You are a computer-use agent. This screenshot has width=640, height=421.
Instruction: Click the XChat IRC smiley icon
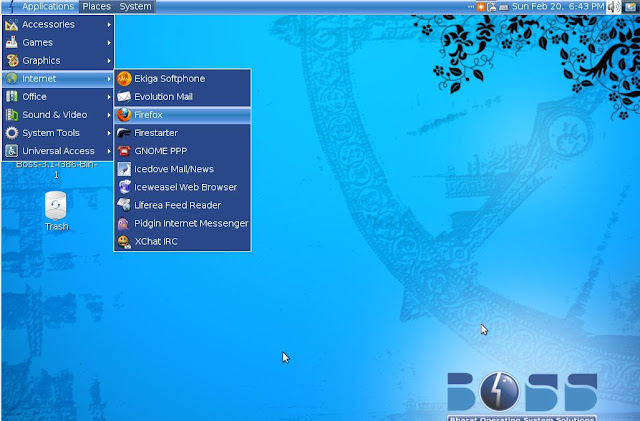(x=124, y=241)
